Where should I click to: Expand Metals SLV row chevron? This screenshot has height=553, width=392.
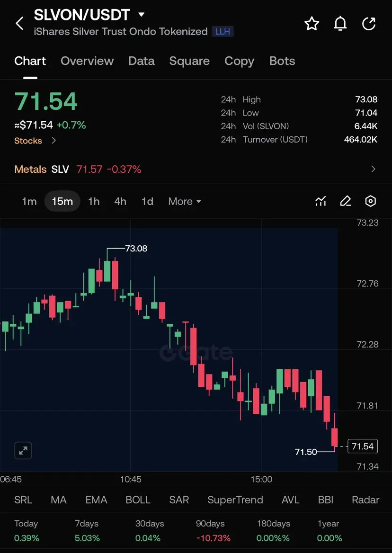point(374,169)
